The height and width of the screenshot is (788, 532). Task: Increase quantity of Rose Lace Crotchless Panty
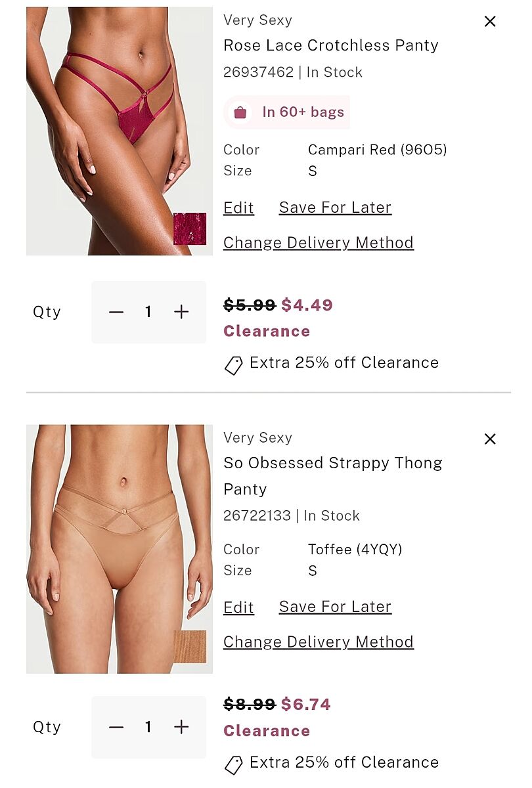181,312
